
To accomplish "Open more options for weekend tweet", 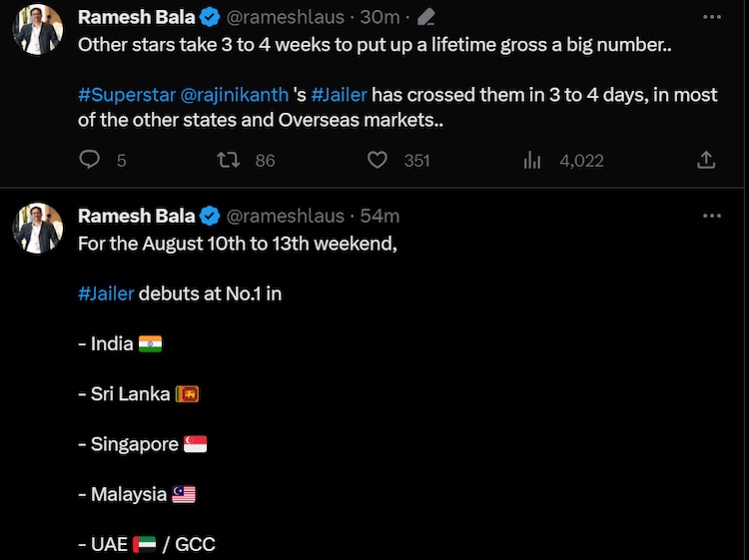I will 711,216.
